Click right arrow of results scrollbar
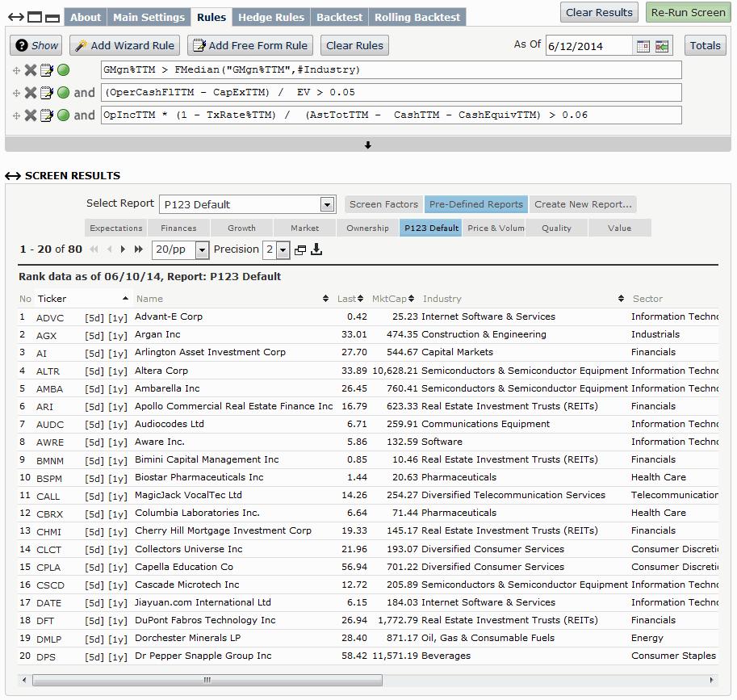The image size is (737, 700). (711, 680)
